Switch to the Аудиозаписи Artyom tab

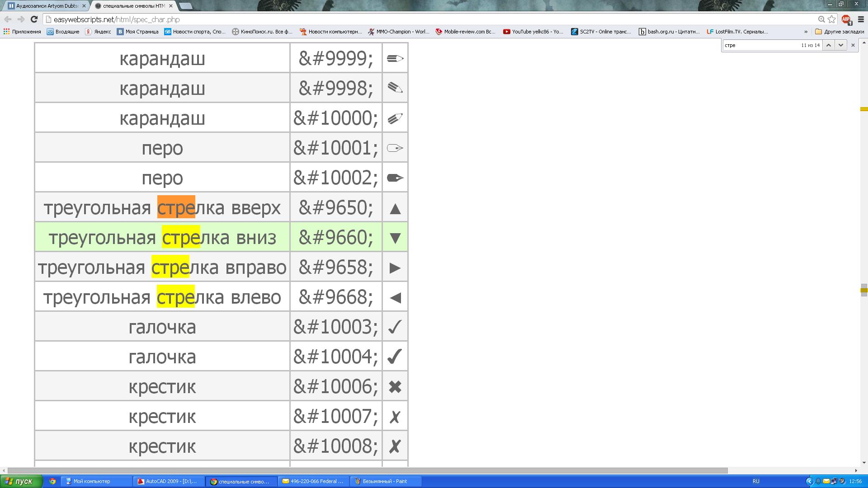45,6
